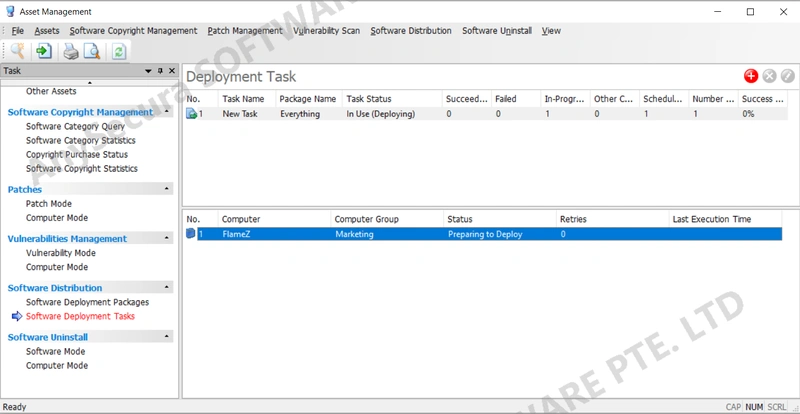This screenshot has width=800, height=414.
Task: Sort by Computer Group column header
Action: 387,219
